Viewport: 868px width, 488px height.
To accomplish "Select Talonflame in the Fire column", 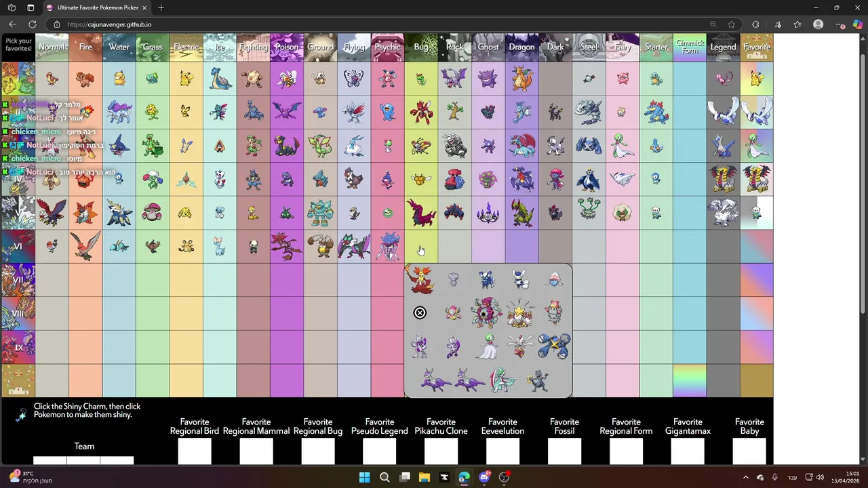I will coord(85,246).
